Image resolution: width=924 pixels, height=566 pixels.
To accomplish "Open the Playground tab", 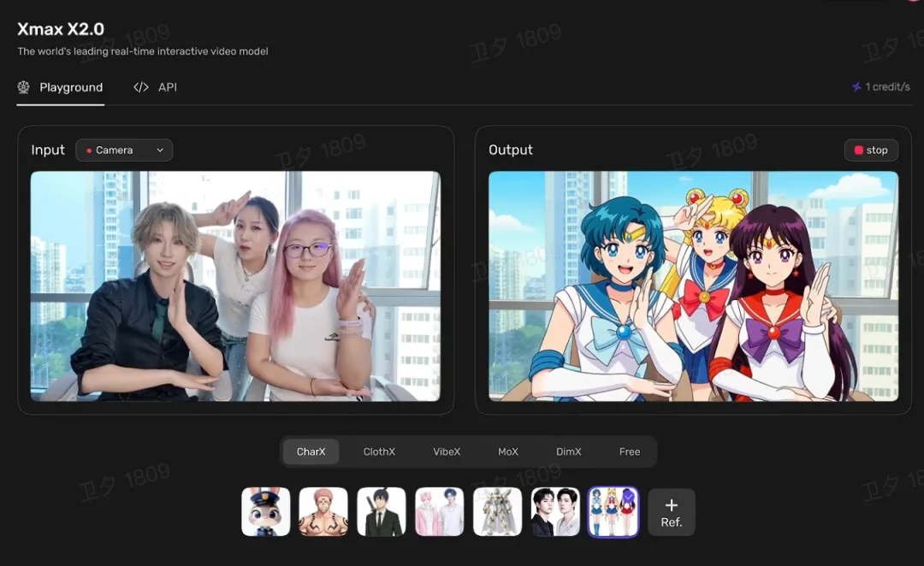I will tap(61, 87).
